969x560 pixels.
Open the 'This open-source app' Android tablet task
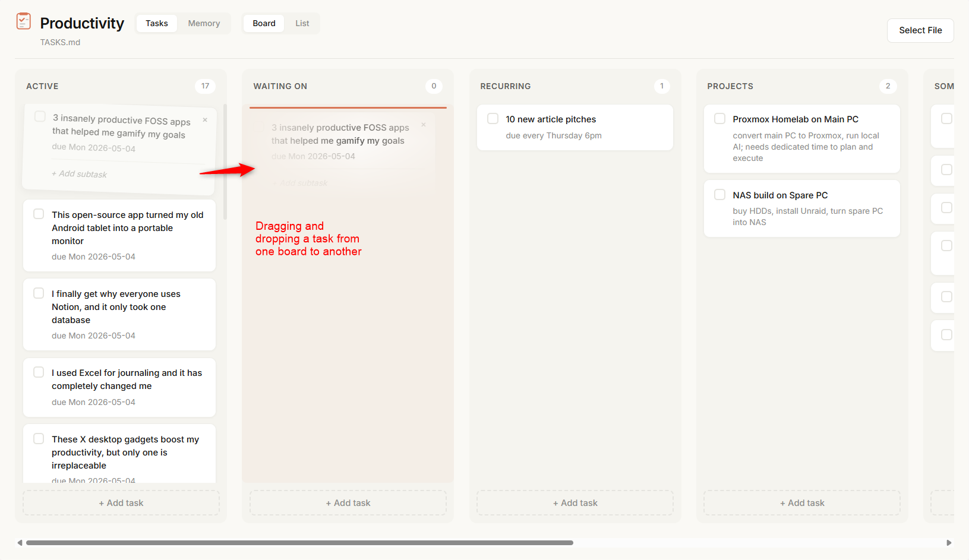point(127,228)
